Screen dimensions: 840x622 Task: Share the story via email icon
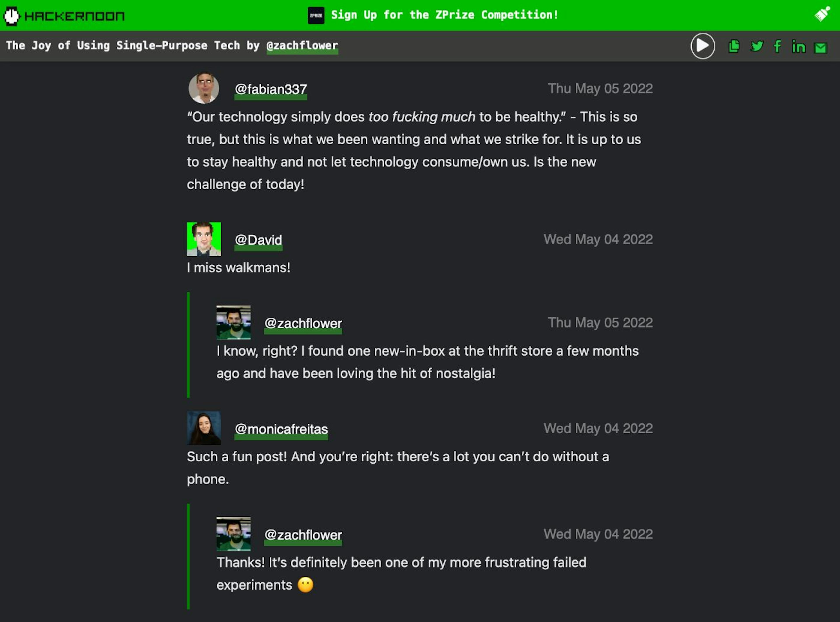point(820,48)
